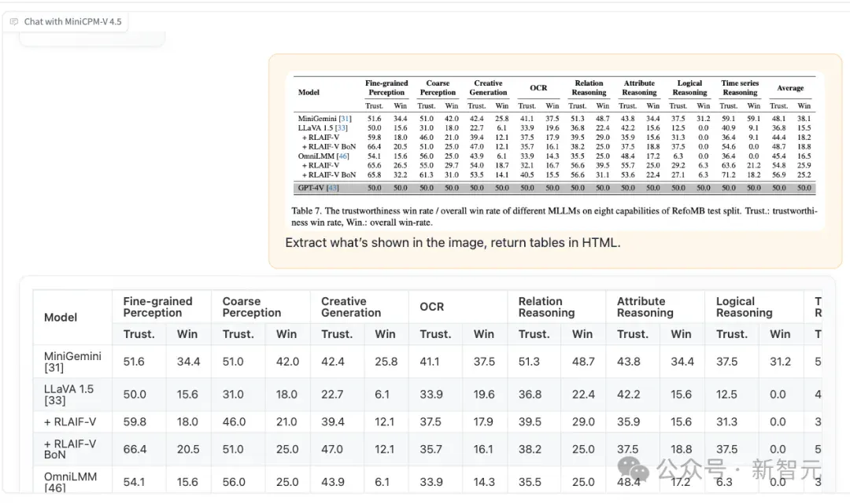Click the chat bubble icon beside the chatbot title
Screen dimensions: 850x504
(x=14, y=22)
